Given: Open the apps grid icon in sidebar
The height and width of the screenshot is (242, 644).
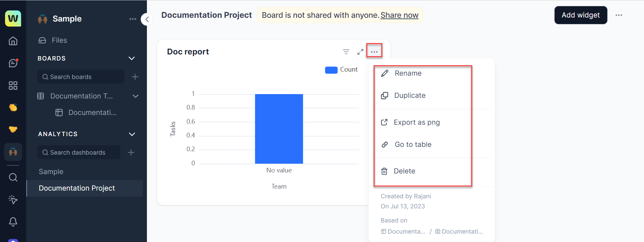Looking at the screenshot, I should (x=13, y=86).
